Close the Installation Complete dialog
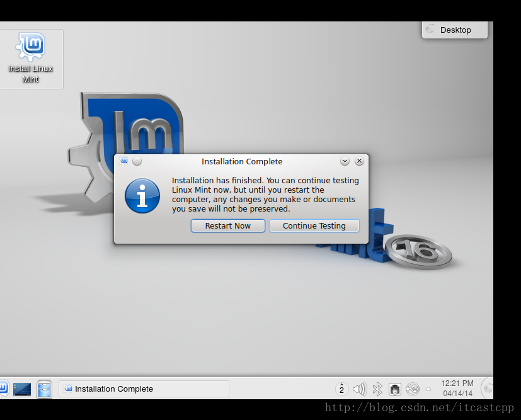Screen dimensions: 521x420 359,161
